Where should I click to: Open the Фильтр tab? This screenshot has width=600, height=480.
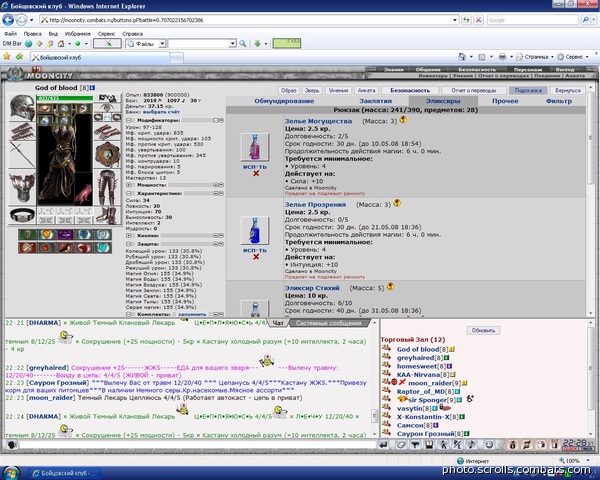(559, 101)
